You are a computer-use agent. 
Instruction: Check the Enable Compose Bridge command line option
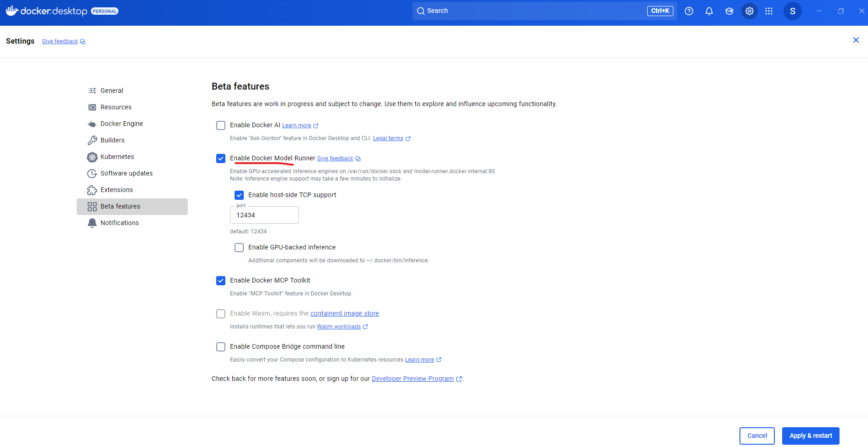pos(221,347)
